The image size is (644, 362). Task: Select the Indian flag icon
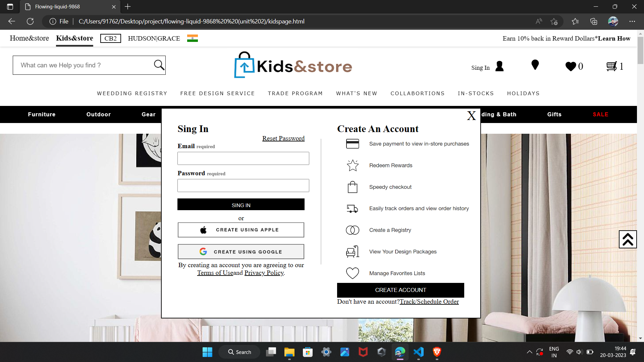click(192, 38)
